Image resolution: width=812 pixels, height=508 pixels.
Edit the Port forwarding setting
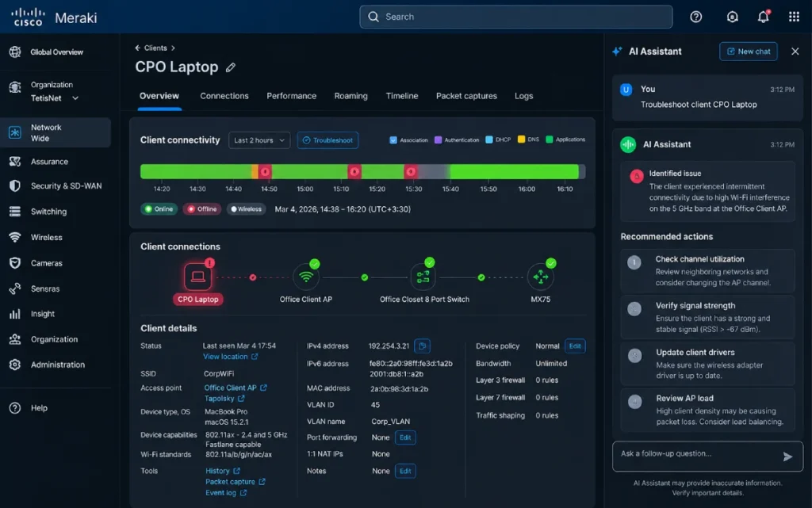[405, 437]
